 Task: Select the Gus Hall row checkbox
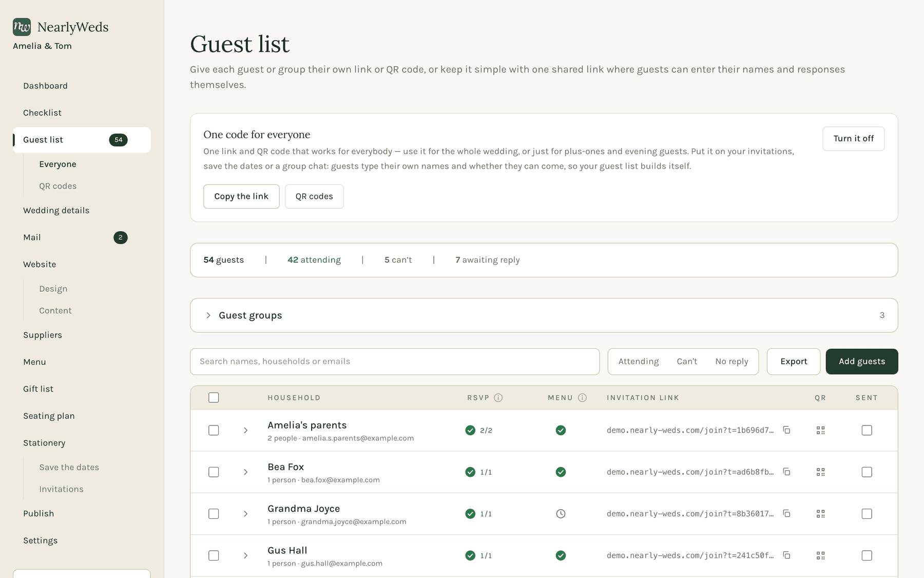coord(214,555)
